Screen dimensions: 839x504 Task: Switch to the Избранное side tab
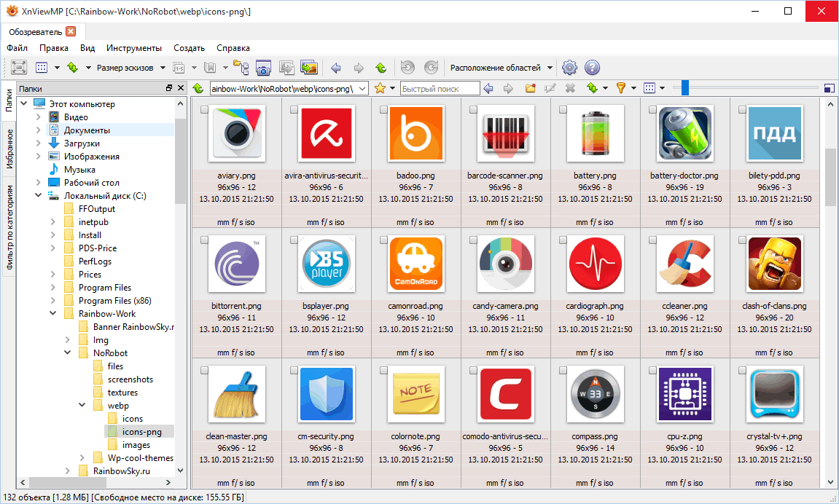pos(9,149)
